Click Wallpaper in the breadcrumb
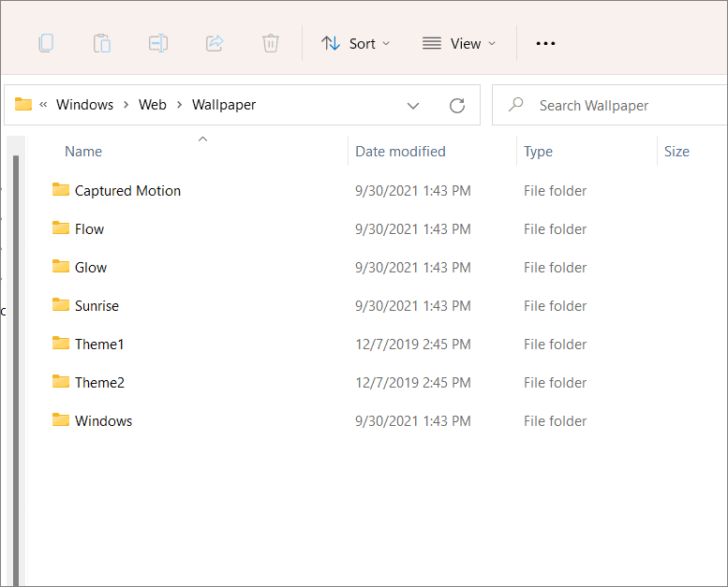This screenshot has width=728, height=587. pos(224,105)
